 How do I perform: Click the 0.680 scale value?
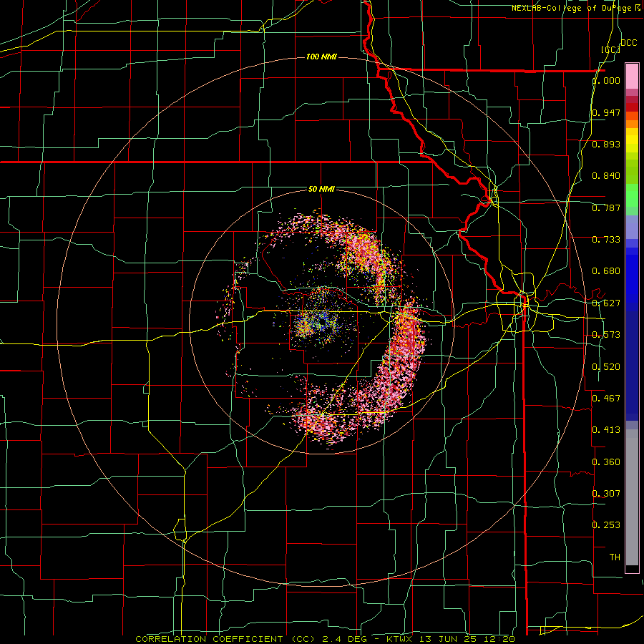[x=606, y=271]
